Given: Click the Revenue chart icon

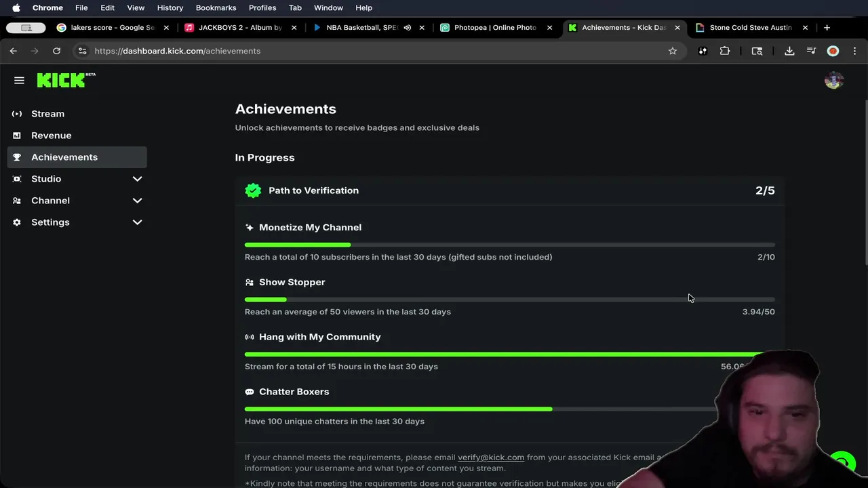Looking at the screenshot, I should pos(17,136).
